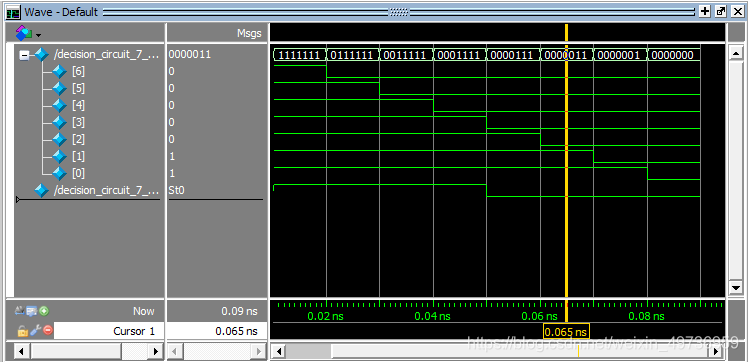The height and width of the screenshot is (362, 749).
Task: Lock Cursor 1 with the padlock icon
Action: click(22, 330)
